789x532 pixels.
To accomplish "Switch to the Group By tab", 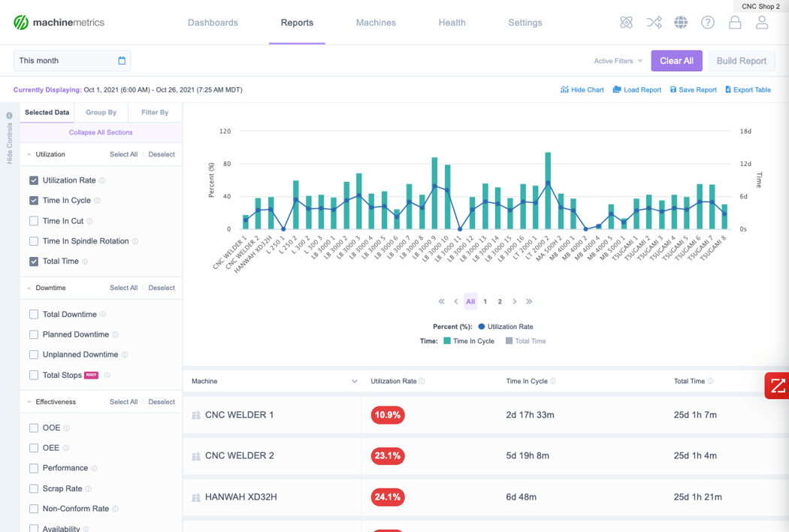I will pos(101,113).
